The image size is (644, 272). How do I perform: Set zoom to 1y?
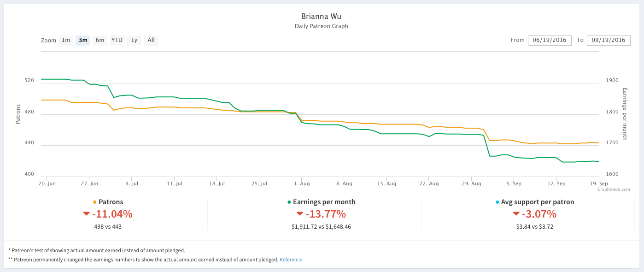pyautogui.click(x=134, y=40)
